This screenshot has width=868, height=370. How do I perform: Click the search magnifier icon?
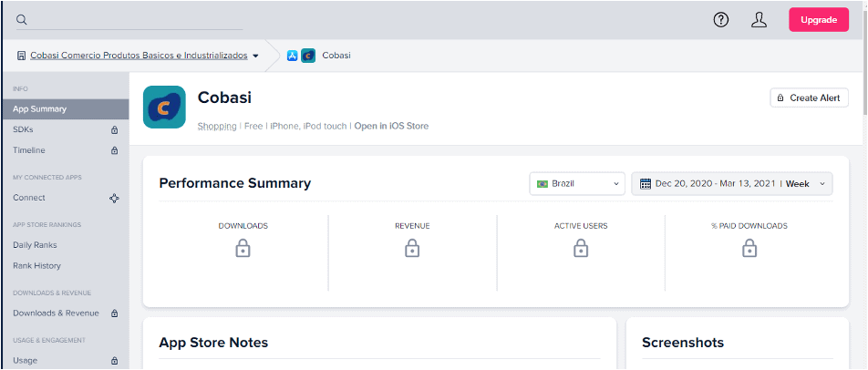(x=22, y=20)
